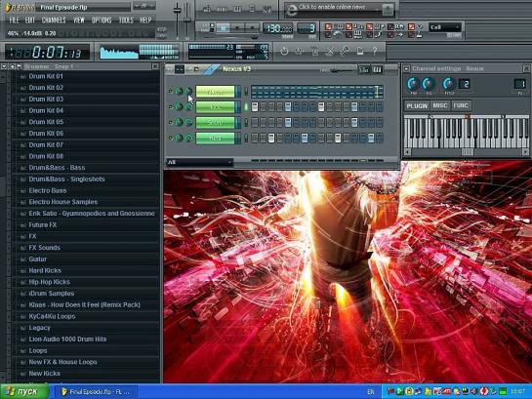This screenshot has width=532, height=399.
Task: Click the Nexus channel button
Action: 215,92
